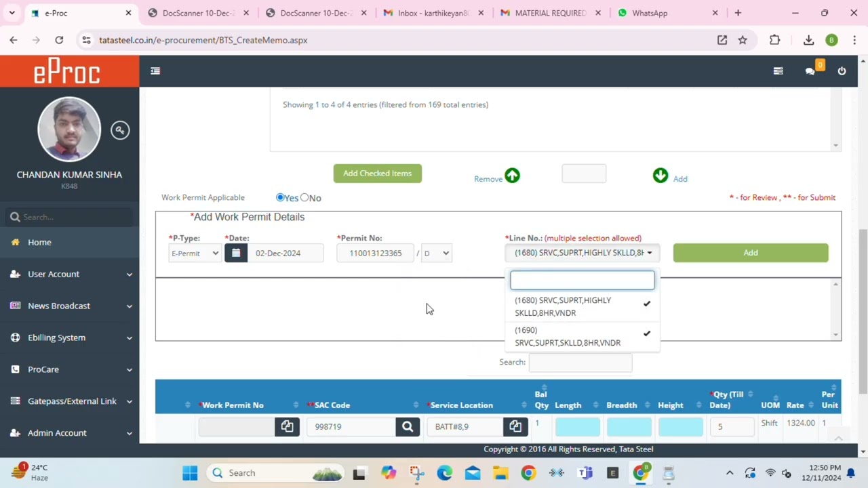Open Microsoft Teams from taskbar
This screenshot has width=868, height=488.
(x=585, y=473)
